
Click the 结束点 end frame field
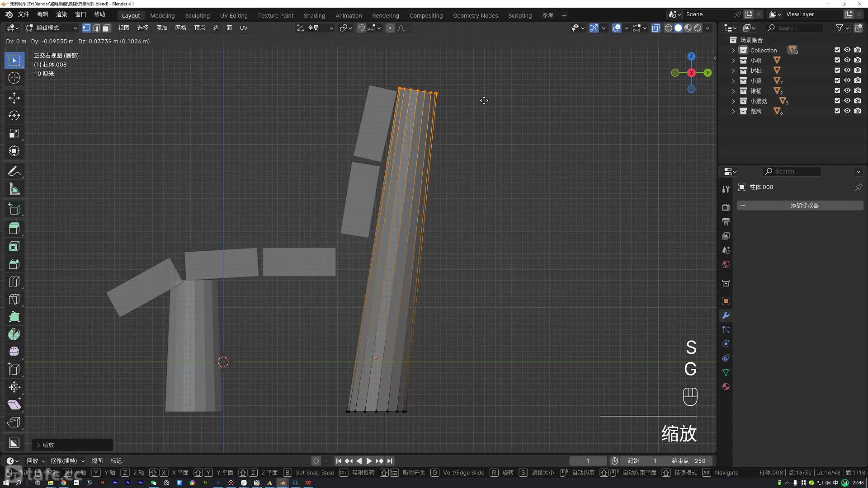(689, 461)
